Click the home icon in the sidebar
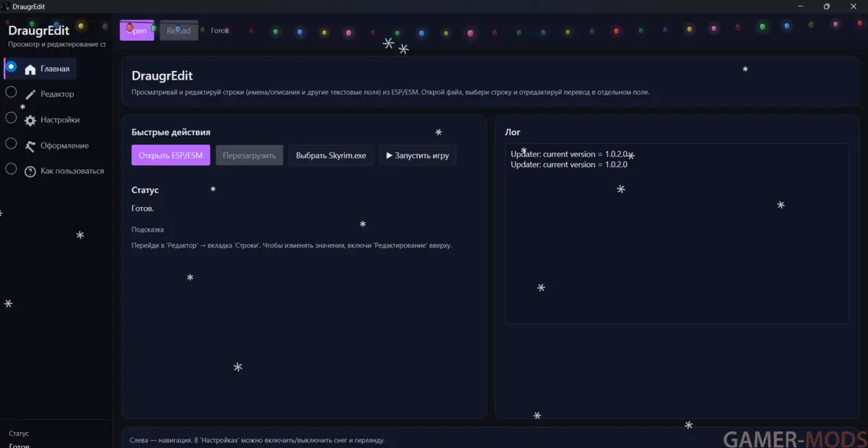Viewport: 868px width, 448px height. tap(30, 69)
